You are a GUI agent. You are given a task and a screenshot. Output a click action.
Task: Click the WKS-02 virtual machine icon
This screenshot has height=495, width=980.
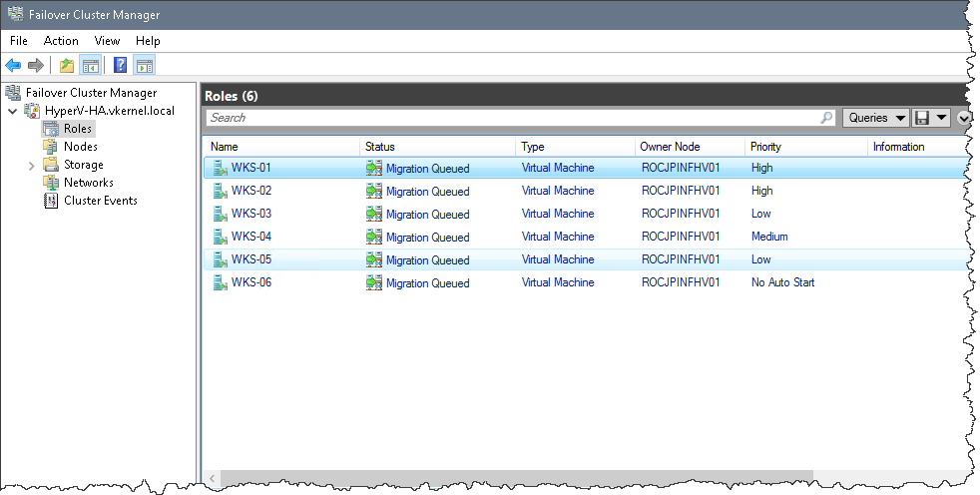[220, 191]
